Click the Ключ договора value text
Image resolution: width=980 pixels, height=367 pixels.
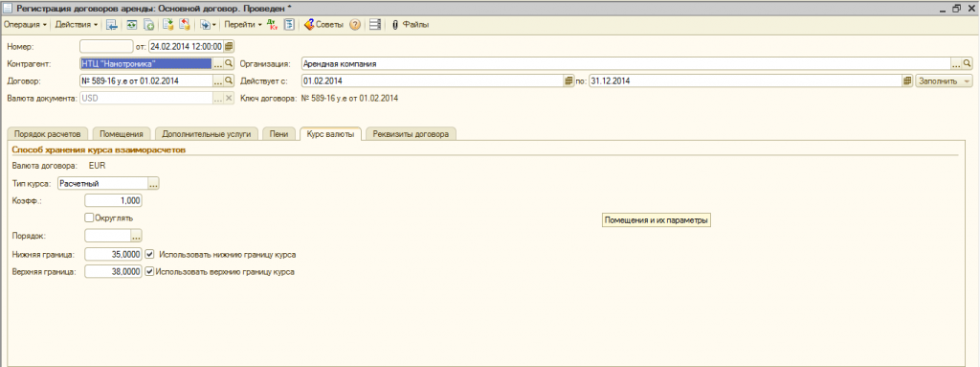coord(349,99)
